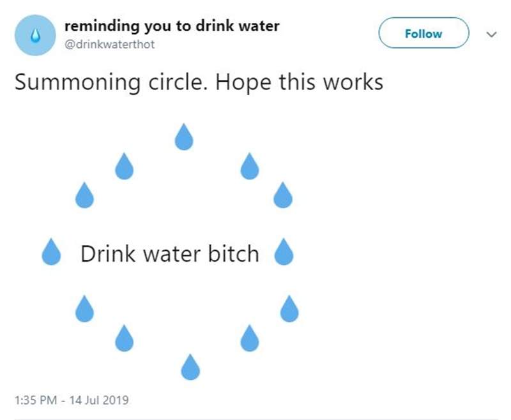The height and width of the screenshot is (420, 511).
Task: Click the droplet directly above the right-middle droplet
Action: point(282,195)
